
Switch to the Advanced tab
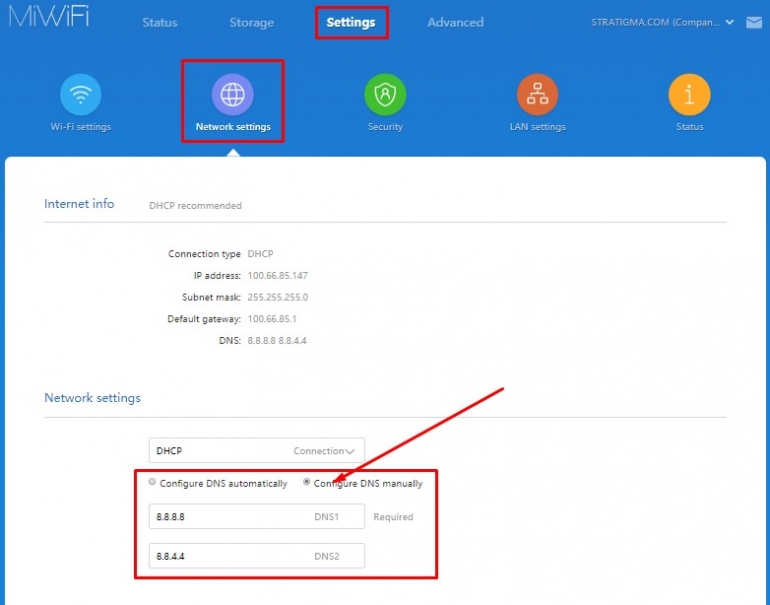tap(455, 23)
